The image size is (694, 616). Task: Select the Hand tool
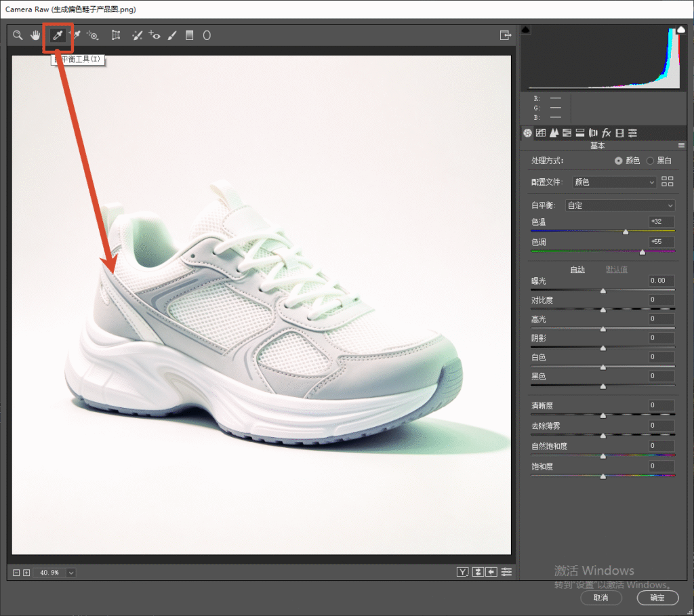pos(35,35)
